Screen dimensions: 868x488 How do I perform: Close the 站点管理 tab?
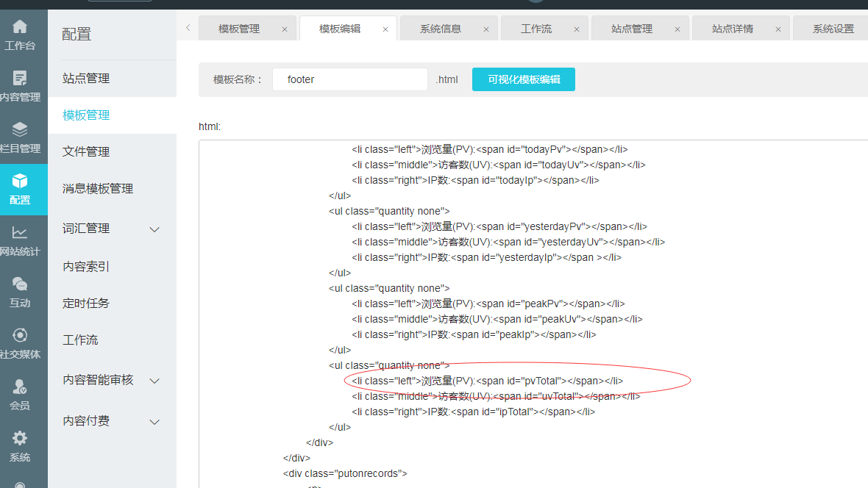[677, 29]
